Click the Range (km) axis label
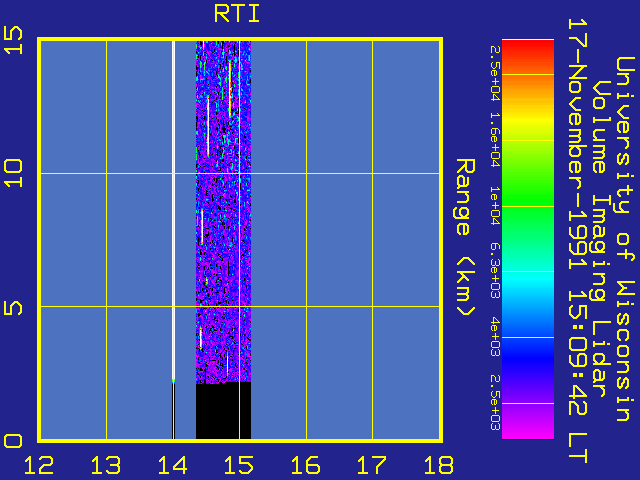This screenshot has height=480, width=640. click(x=466, y=238)
